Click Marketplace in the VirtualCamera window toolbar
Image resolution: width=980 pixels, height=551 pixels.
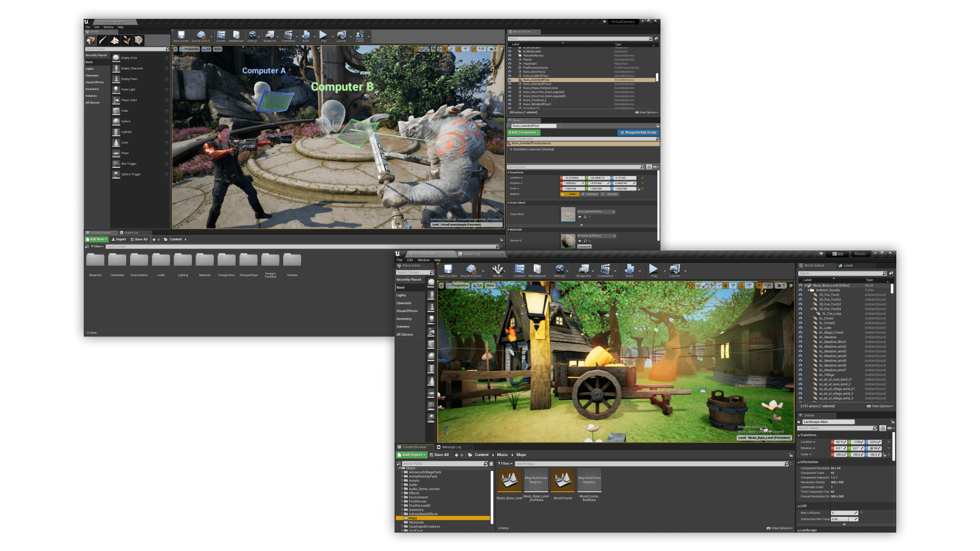point(236,36)
